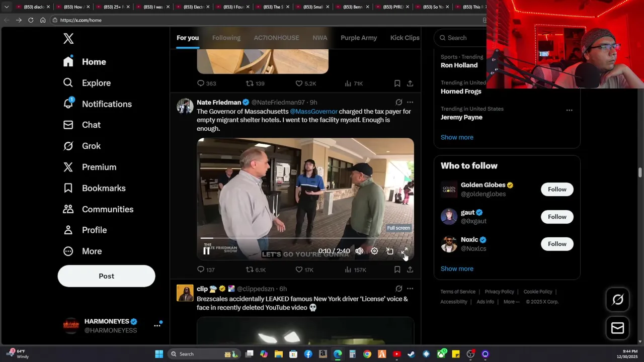This screenshot has width=644, height=362.
Task: Open the Kick Clips tab
Action: point(405,38)
